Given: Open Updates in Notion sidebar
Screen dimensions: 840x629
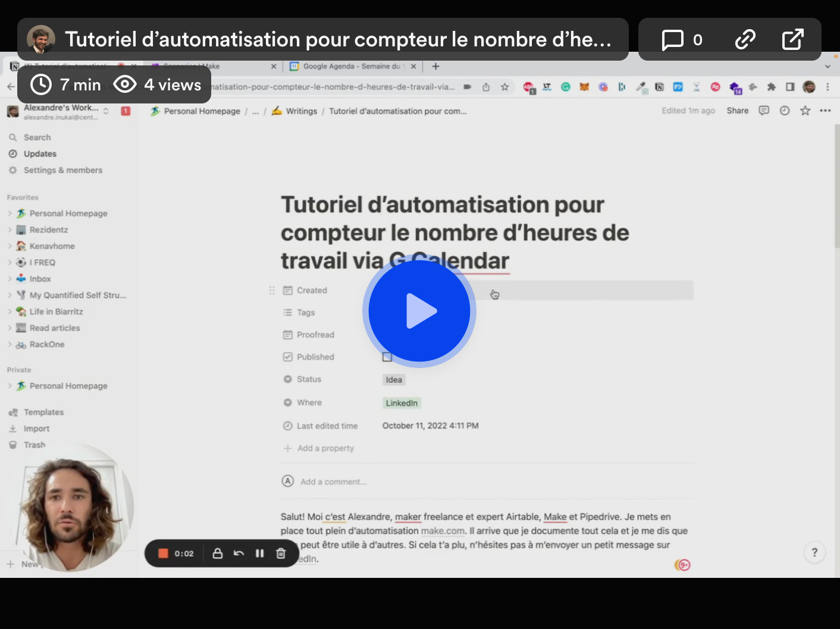Looking at the screenshot, I should (40, 154).
